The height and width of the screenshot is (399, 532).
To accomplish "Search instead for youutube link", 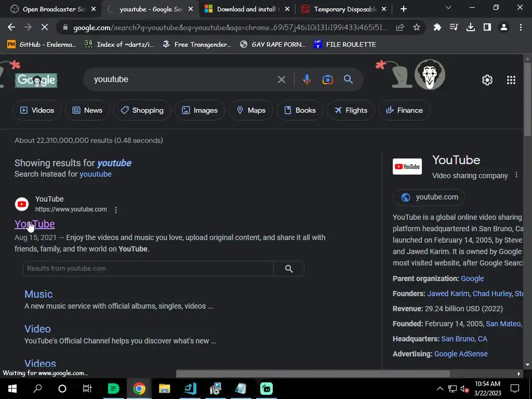I will click(x=96, y=174).
